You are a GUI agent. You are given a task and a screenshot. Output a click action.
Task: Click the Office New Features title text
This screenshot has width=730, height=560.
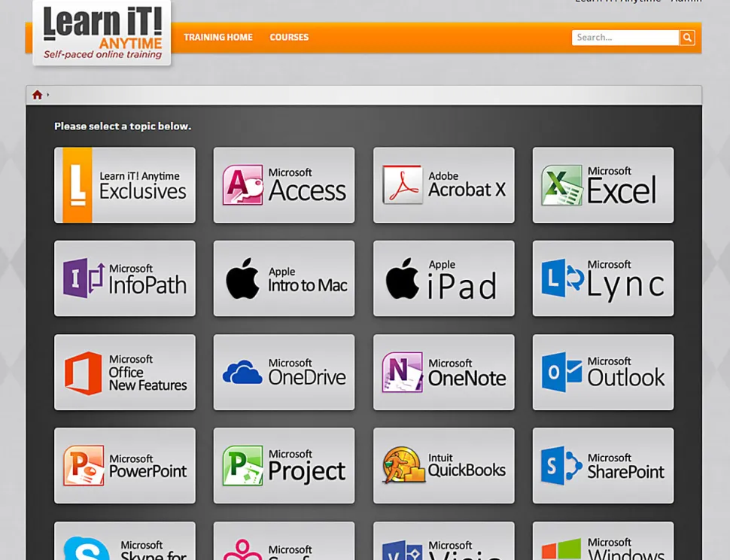(x=148, y=379)
